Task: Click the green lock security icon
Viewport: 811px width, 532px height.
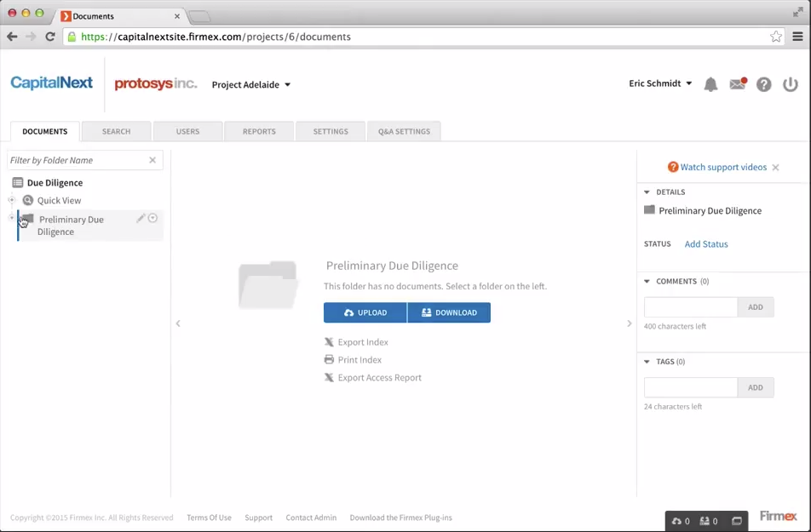Action: [72, 37]
